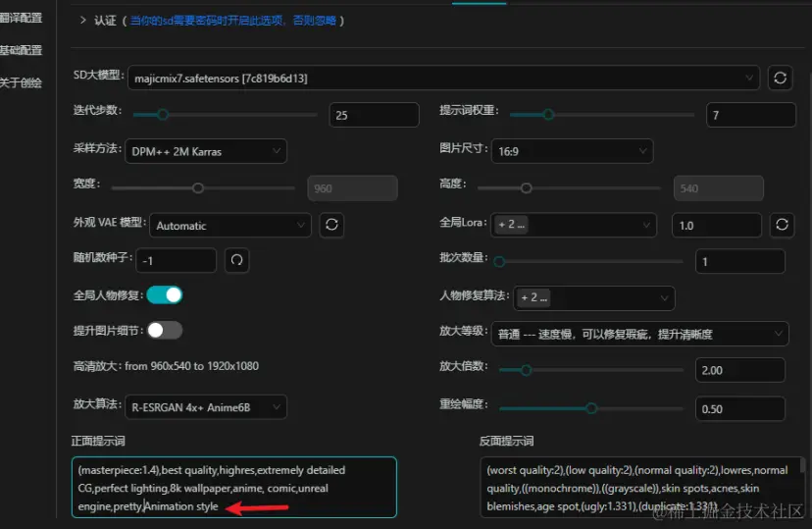Enable the 提升图片细节 switch
Image resolution: width=812 pixels, height=529 pixels.
pos(165,330)
